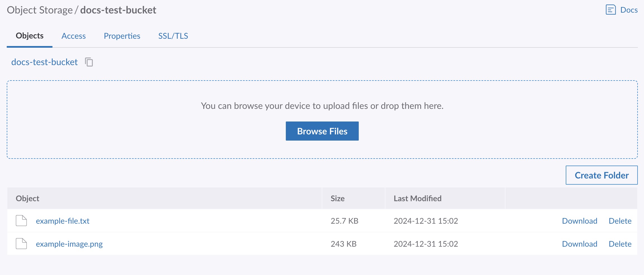Click the docs-test-bucket path link
The image size is (644, 275).
click(x=44, y=62)
